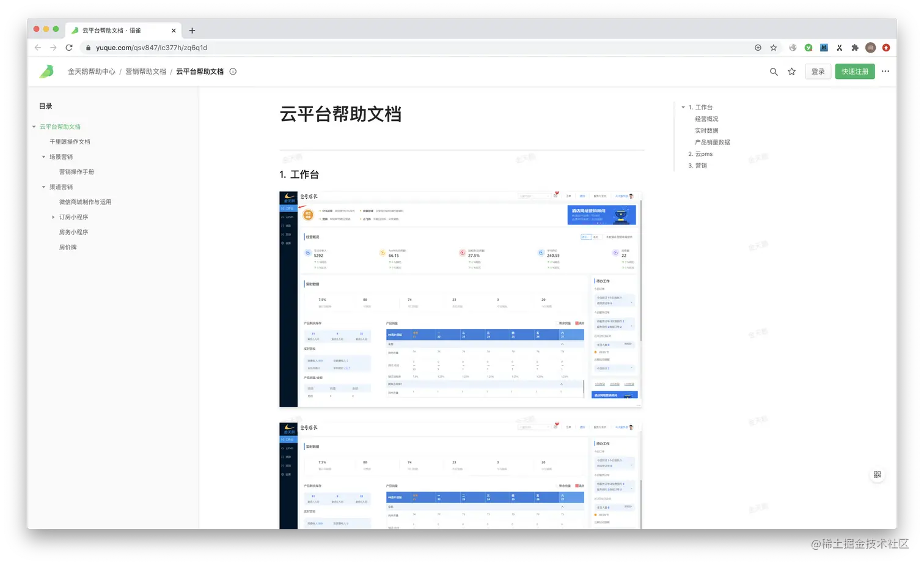The image size is (924, 565).
Task: Open 千里眼操作文档 in the sidebar
Action: [70, 142]
